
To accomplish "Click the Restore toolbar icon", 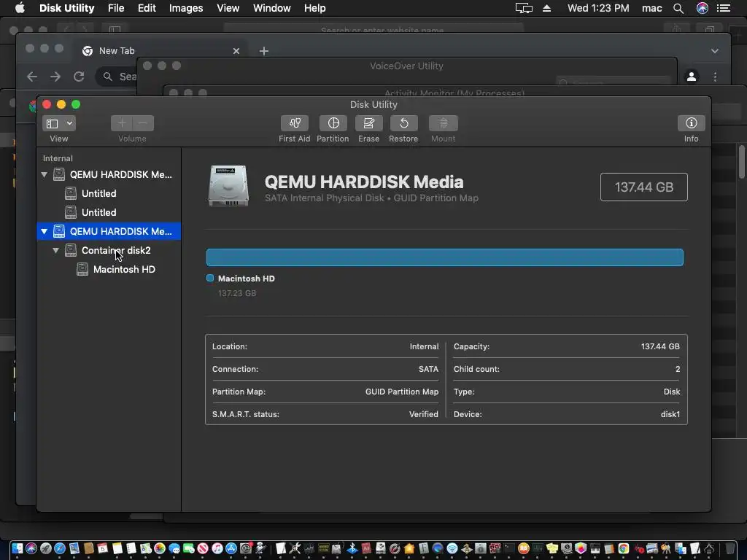I will [x=403, y=123].
